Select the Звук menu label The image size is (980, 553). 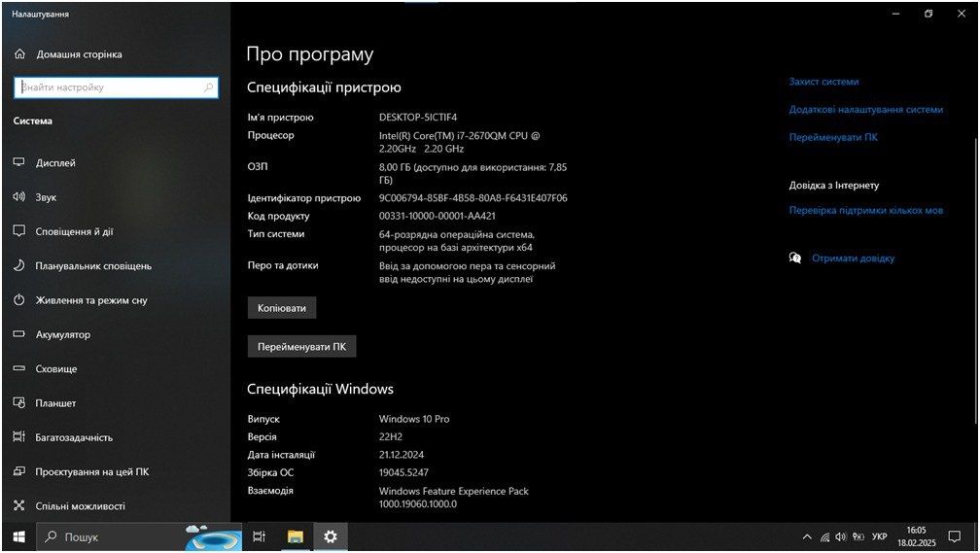tap(46, 197)
